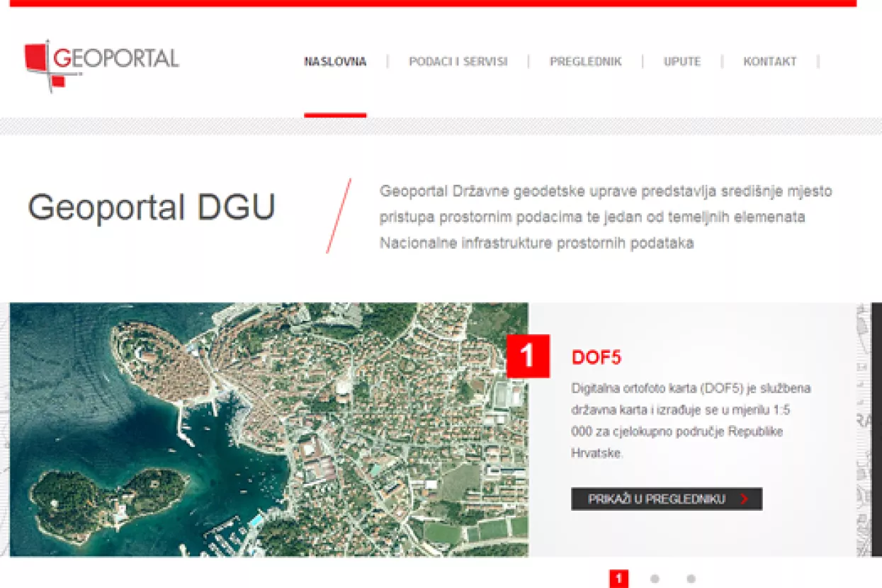882x588 pixels.
Task: Go to PODACI I SERVISI menu item
Action: 458,62
